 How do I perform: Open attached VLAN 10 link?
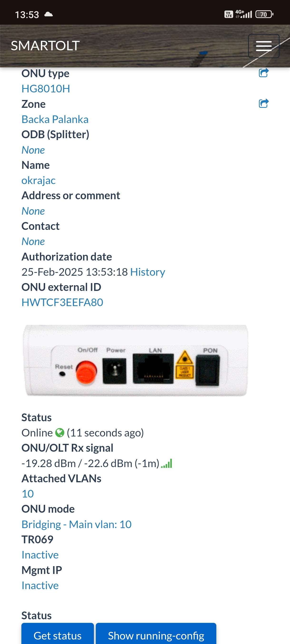[28, 494]
